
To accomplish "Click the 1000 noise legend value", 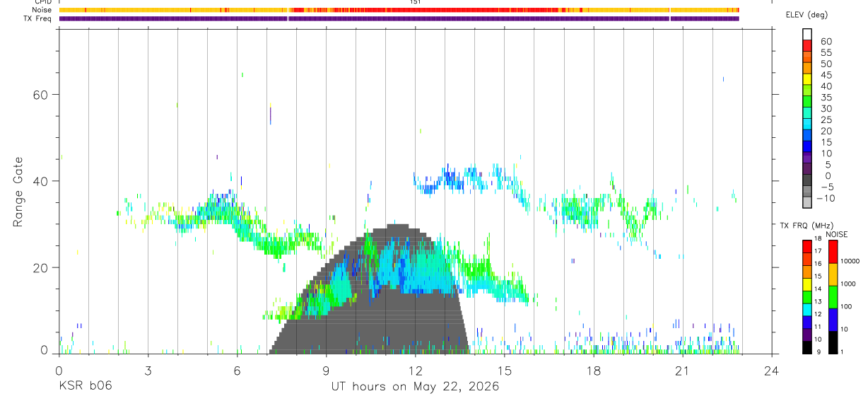I will point(848,284).
